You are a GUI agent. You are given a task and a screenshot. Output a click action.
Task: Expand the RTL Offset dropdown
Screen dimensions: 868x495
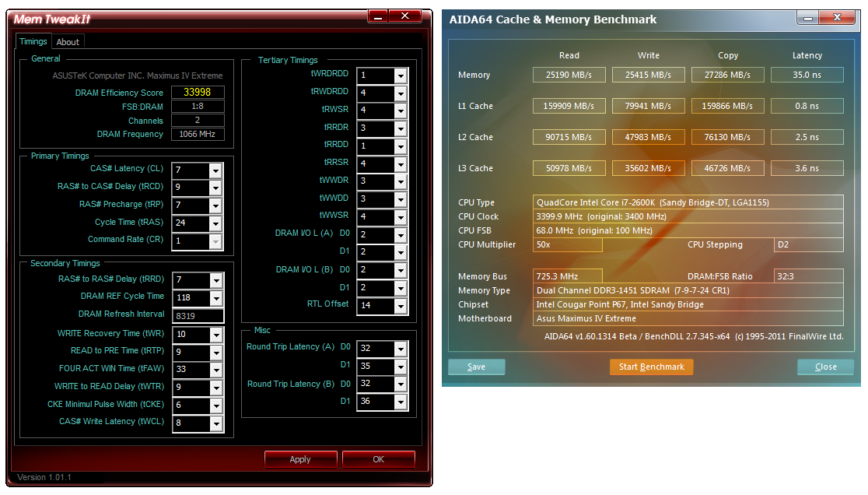(x=401, y=306)
